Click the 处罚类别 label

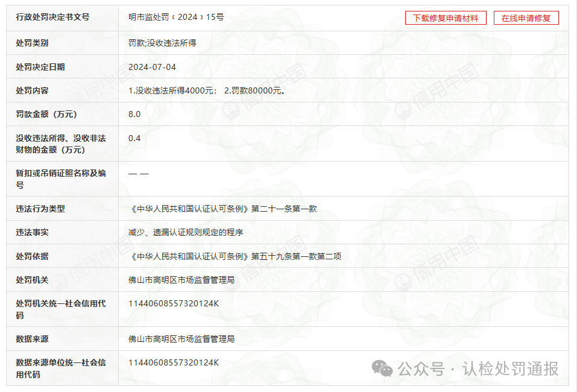[32, 43]
